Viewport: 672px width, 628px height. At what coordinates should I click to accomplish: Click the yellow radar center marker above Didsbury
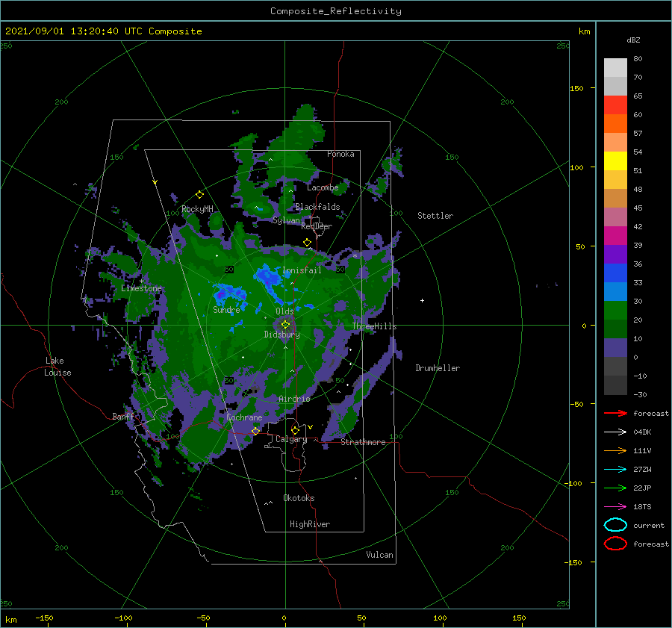[285, 325]
